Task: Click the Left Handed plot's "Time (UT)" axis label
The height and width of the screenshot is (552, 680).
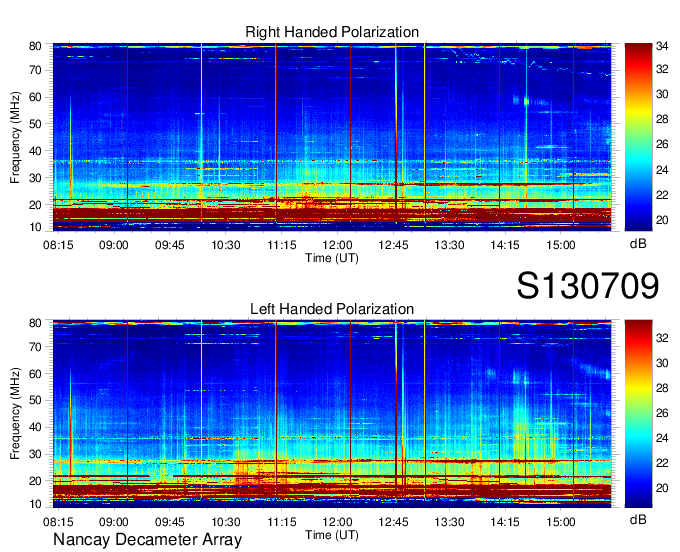Action: click(332, 535)
